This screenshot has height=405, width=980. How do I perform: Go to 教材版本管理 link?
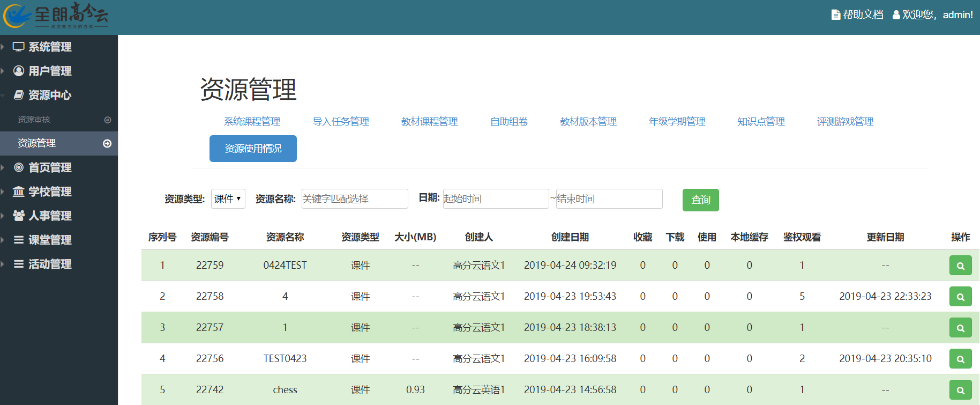(588, 122)
